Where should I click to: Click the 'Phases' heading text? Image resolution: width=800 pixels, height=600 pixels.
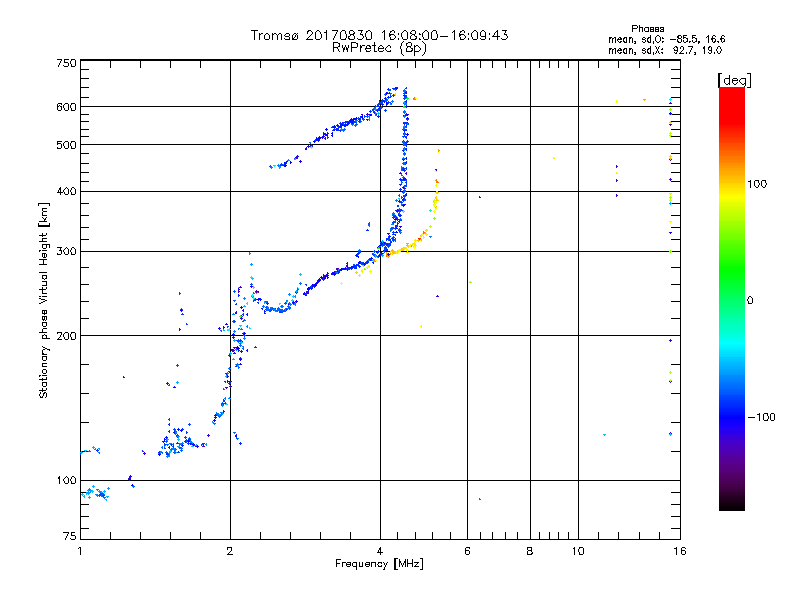pyautogui.click(x=647, y=29)
